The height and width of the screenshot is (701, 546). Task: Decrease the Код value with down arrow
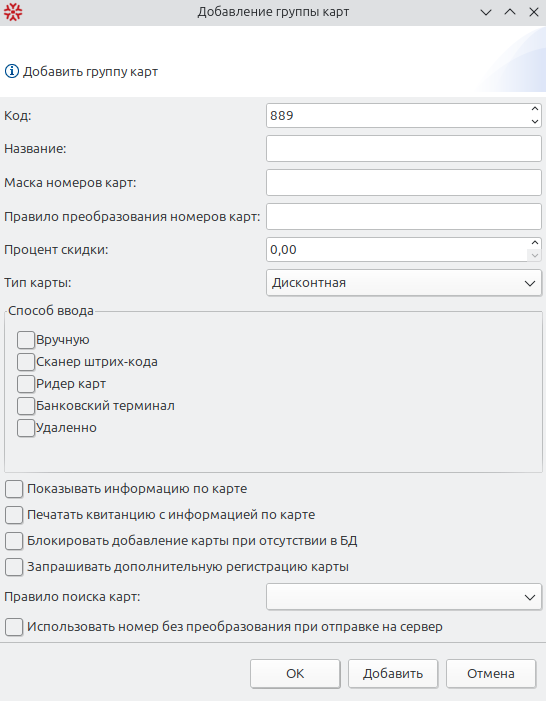click(x=534, y=122)
